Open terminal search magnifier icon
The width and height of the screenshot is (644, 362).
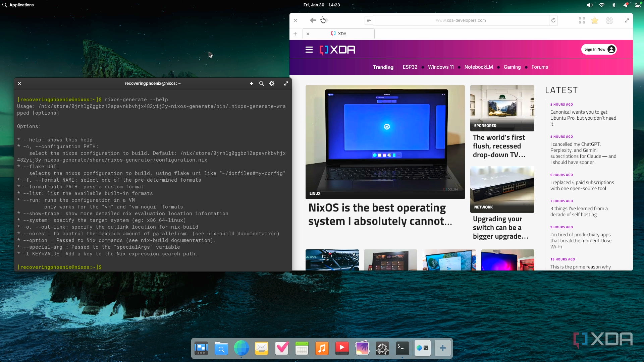pyautogui.click(x=262, y=83)
